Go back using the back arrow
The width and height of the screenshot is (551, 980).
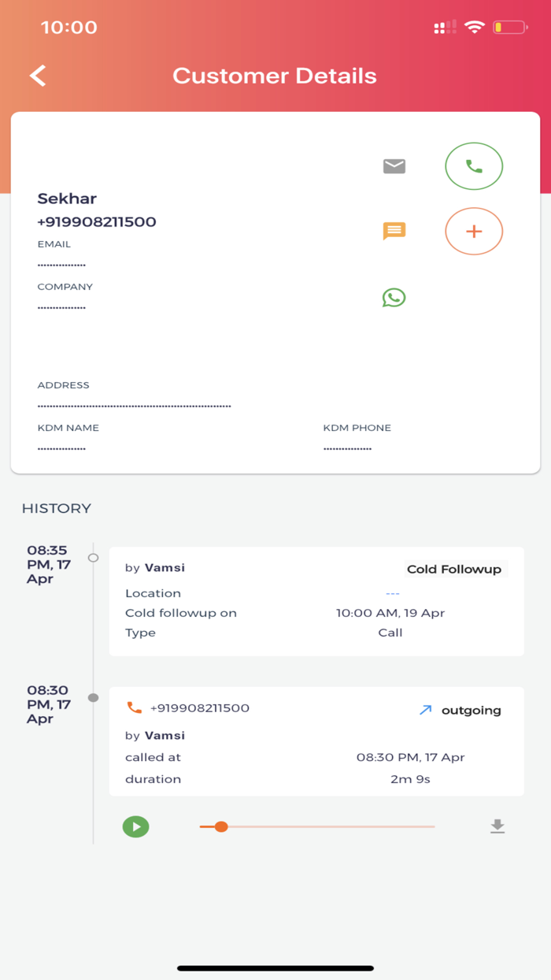coord(36,76)
